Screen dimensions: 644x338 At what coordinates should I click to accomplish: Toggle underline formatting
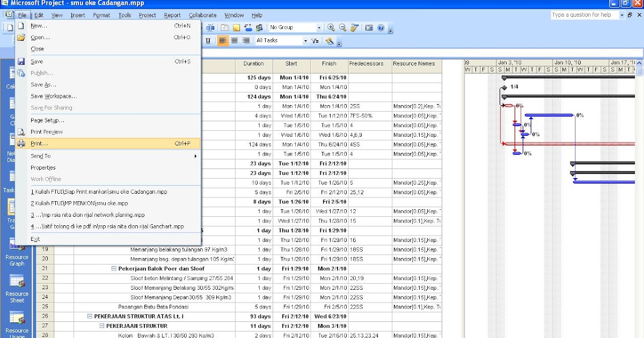pos(208,40)
